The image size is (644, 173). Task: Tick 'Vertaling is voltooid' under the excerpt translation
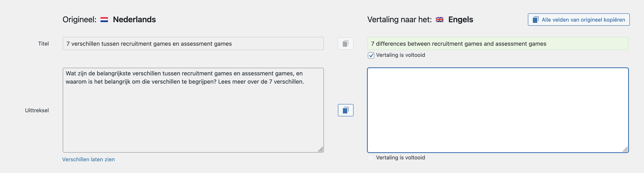click(371, 158)
